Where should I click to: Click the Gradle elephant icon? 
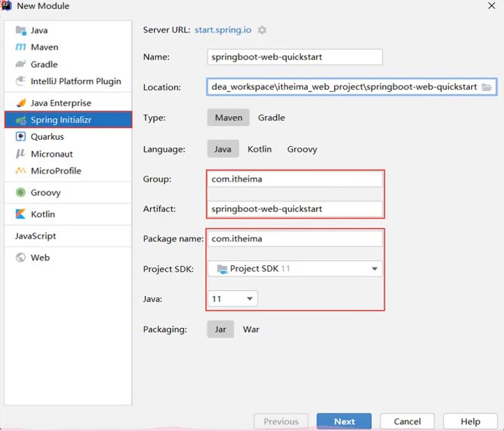coord(21,64)
